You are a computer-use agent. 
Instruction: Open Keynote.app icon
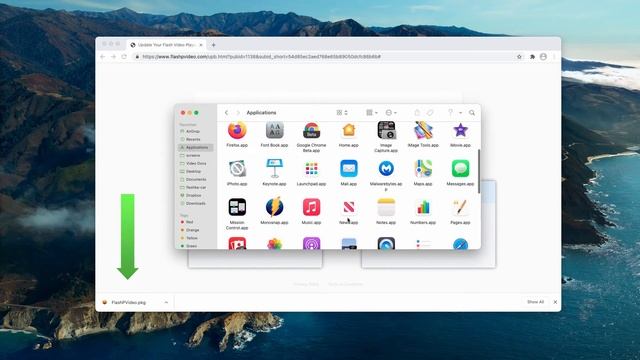coord(274,169)
